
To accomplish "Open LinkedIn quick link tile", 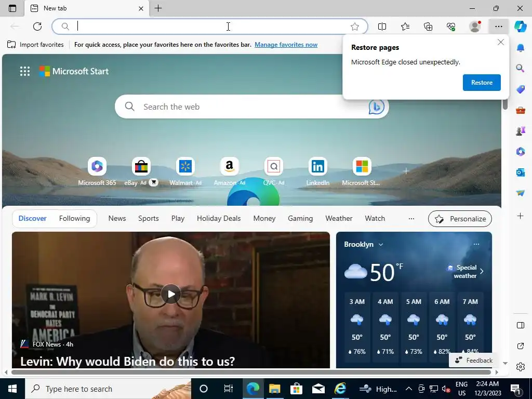I will (x=317, y=171).
